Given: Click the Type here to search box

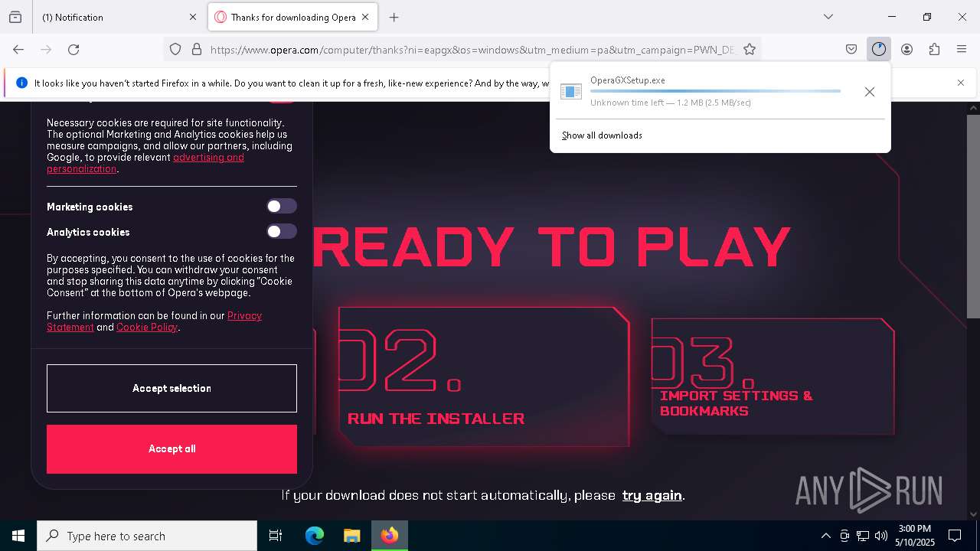Looking at the screenshot, I should point(147,536).
